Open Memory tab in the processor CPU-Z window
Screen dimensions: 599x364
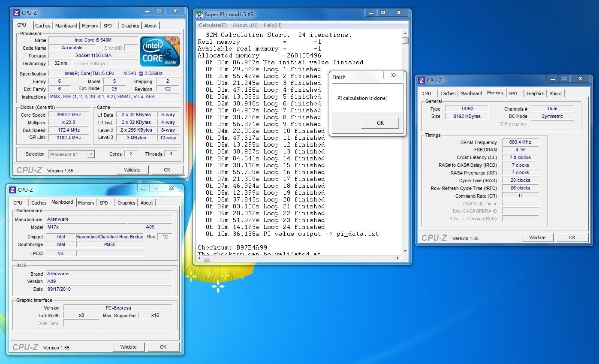coord(90,26)
